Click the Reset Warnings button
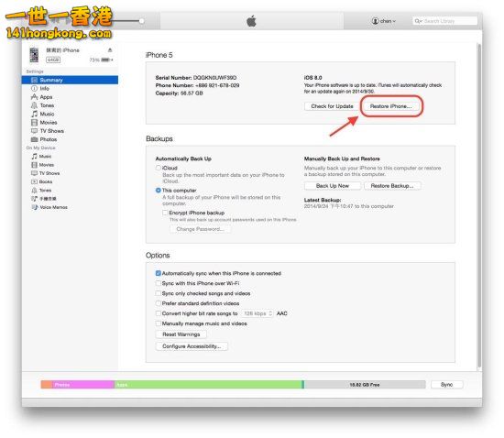The image size is (504, 438). point(181,334)
